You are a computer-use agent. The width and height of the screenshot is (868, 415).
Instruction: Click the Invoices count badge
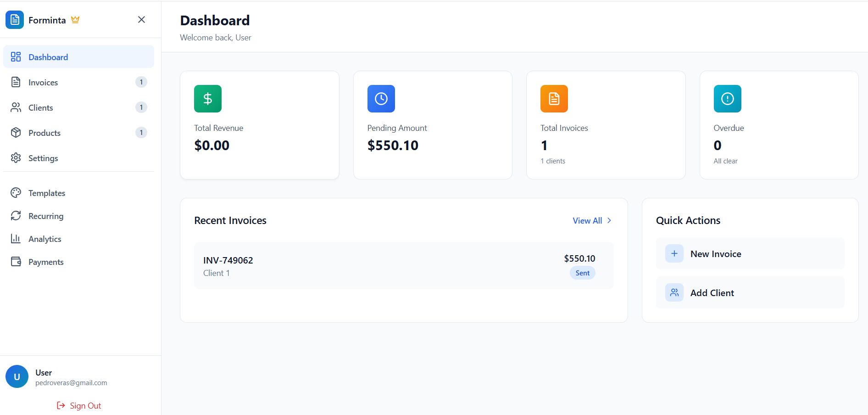click(141, 82)
